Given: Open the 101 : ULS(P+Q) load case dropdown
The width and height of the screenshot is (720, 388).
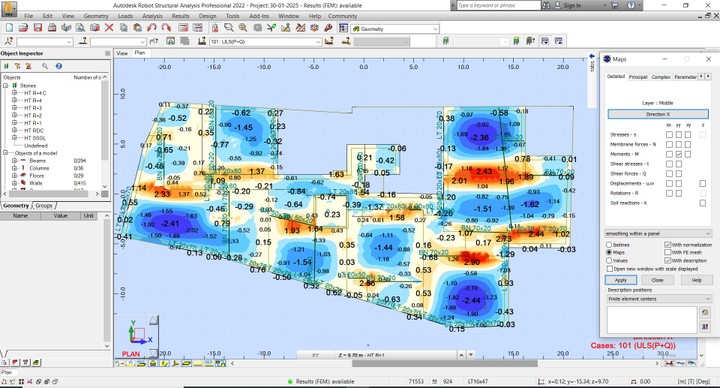Looking at the screenshot, I should click(x=265, y=42).
